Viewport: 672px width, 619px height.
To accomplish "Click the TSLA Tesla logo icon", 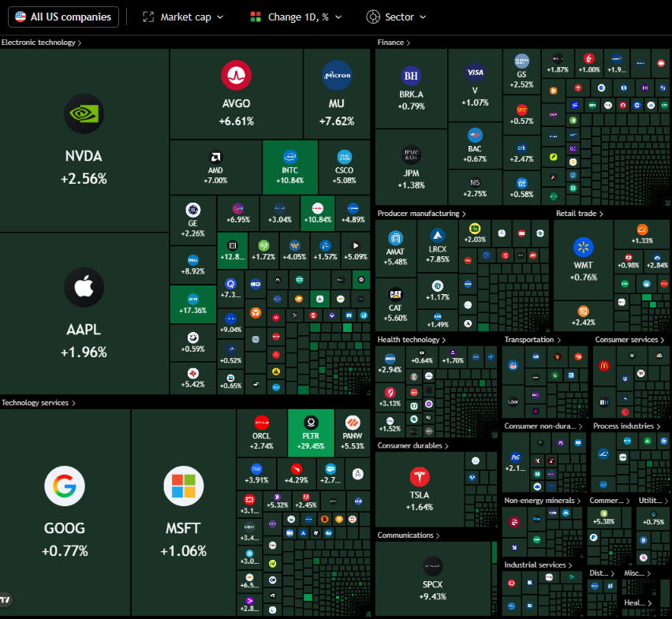I will pos(419,477).
